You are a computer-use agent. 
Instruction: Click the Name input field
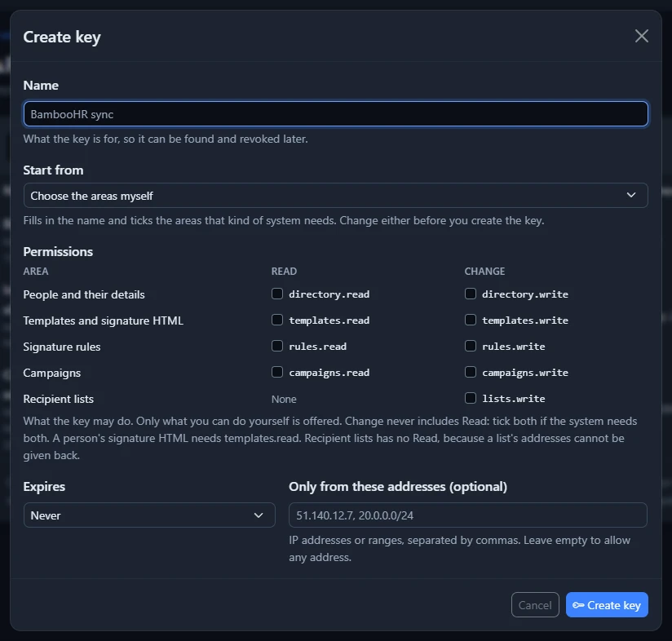coord(335,114)
